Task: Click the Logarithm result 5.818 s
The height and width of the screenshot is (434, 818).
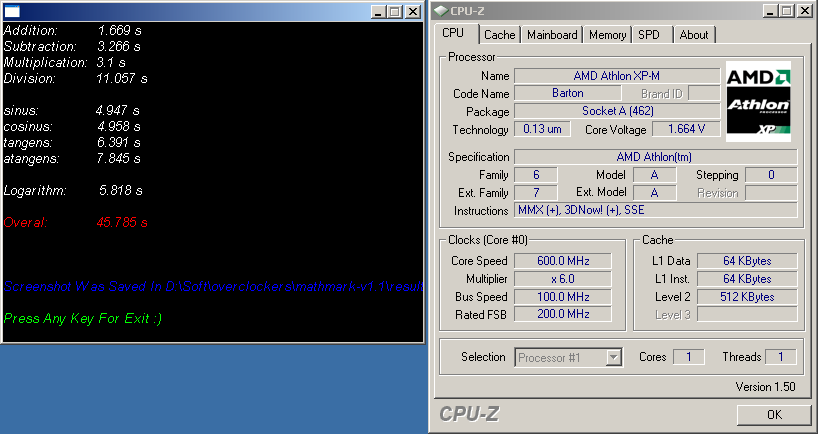Action: click(121, 190)
